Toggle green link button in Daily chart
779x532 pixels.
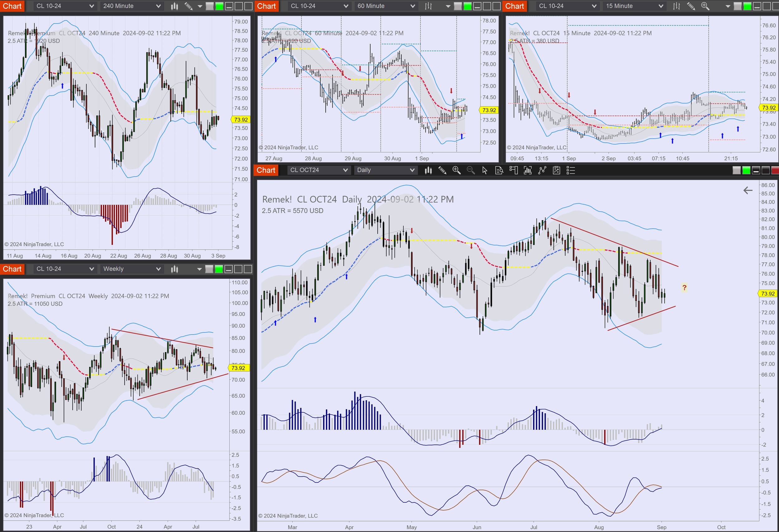click(746, 170)
